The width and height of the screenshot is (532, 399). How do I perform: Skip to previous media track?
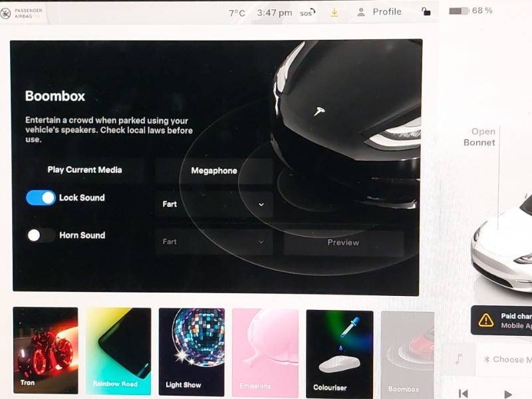click(464, 394)
